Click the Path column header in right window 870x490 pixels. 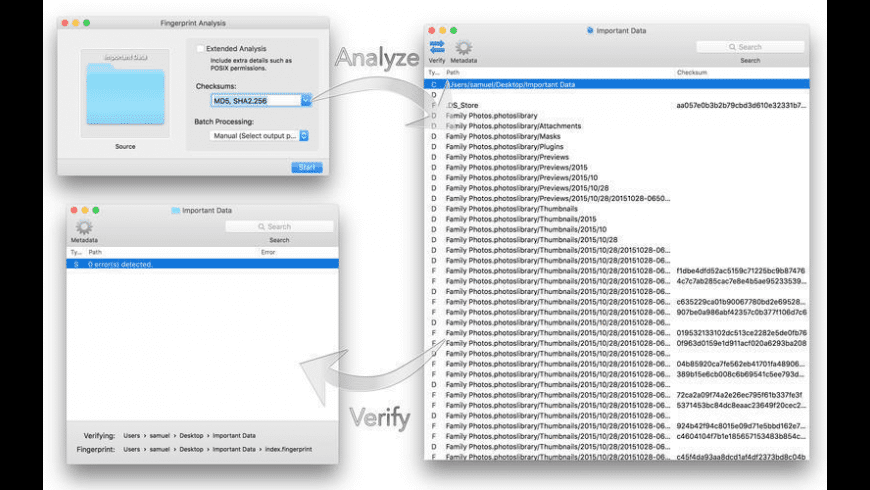pos(453,73)
